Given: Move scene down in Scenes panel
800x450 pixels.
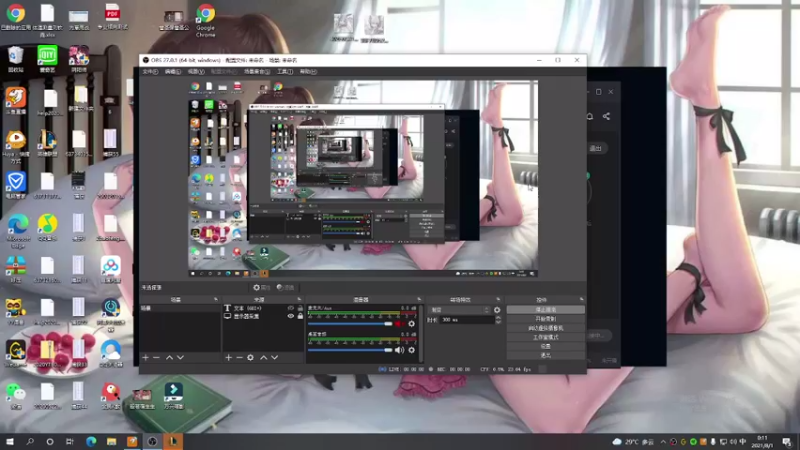Looking at the screenshot, I should click(x=180, y=358).
